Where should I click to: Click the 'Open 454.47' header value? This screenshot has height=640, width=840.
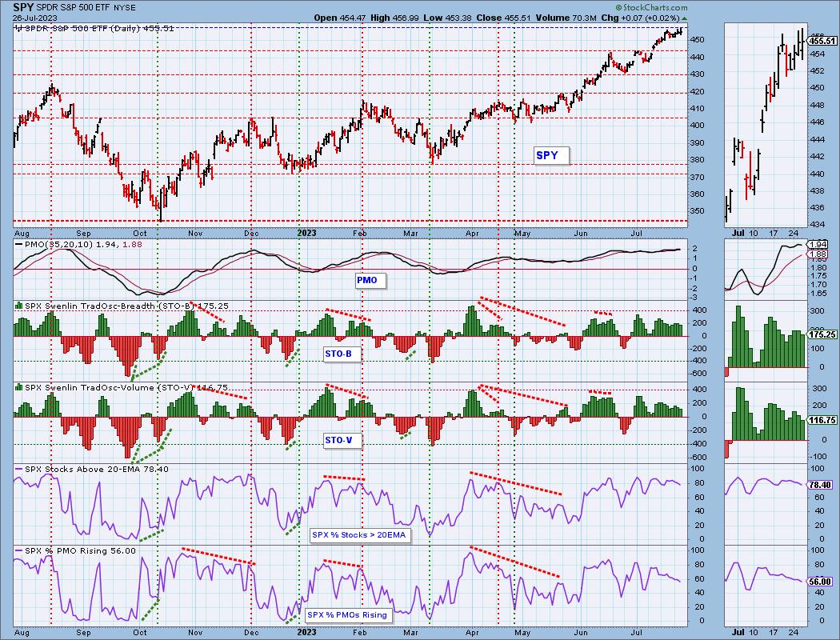pos(340,18)
